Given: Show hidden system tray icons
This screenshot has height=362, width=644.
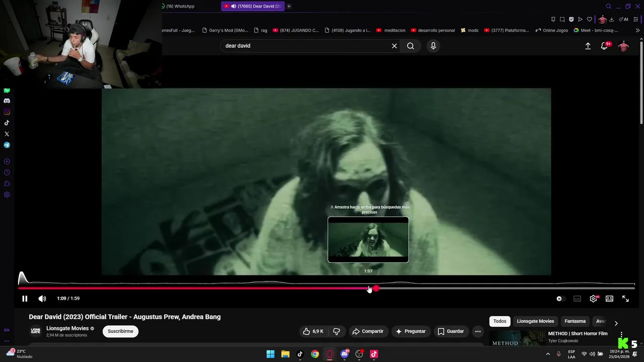Looking at the screenshot, I should point(548,354).
